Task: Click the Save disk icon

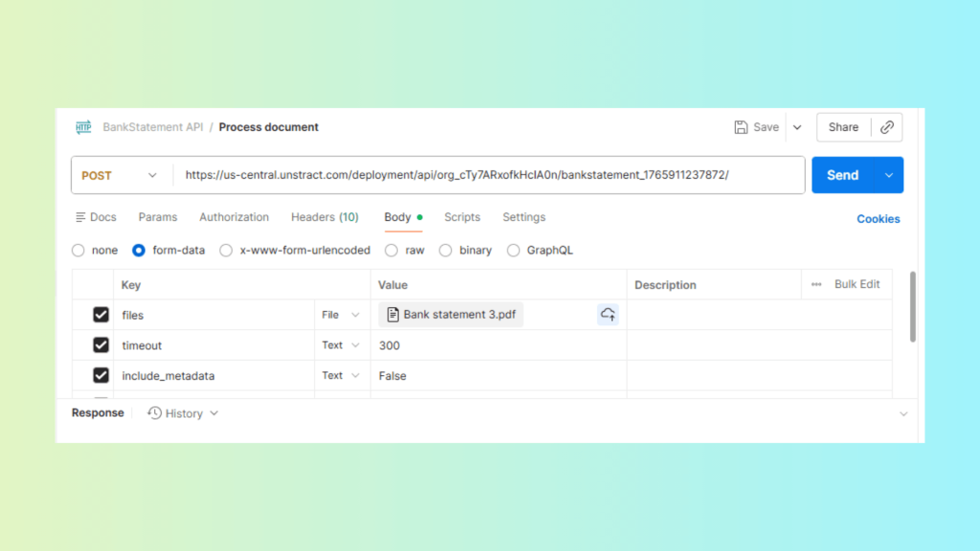Action: [741, 127]
